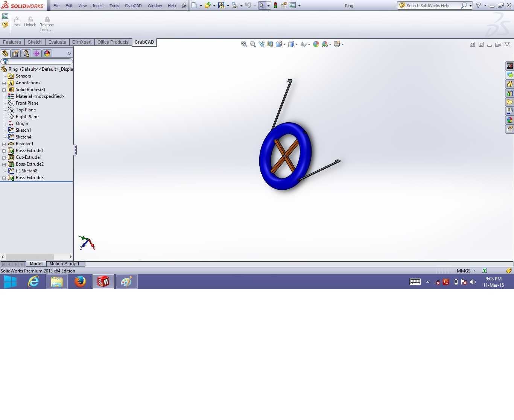Open the DimXpertManager tab icon
Image resolution: width=514 pixels, height=420 pixels.
(36, 53)
